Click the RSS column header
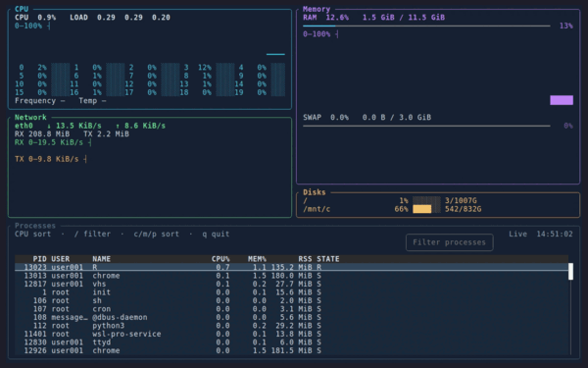 pyautogui.click(x=305, y=259)
